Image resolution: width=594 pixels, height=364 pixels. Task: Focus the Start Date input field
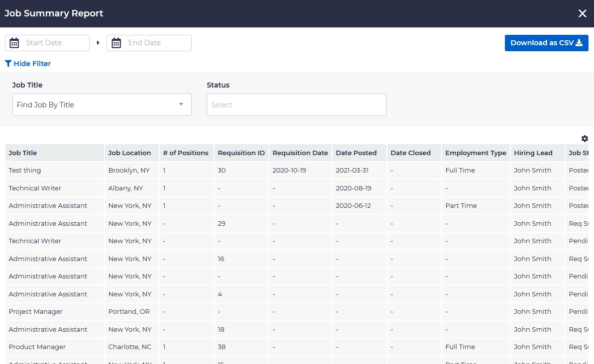(55, 43)
